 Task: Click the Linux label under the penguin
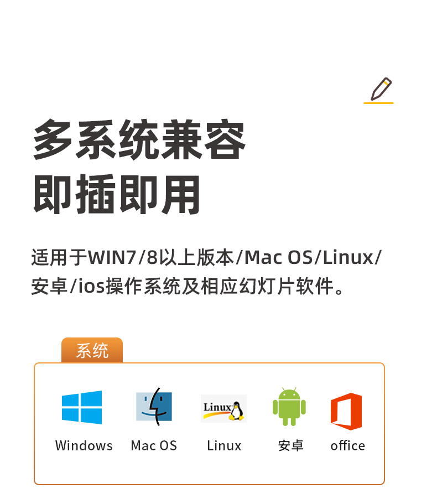(x=224, y=446)
